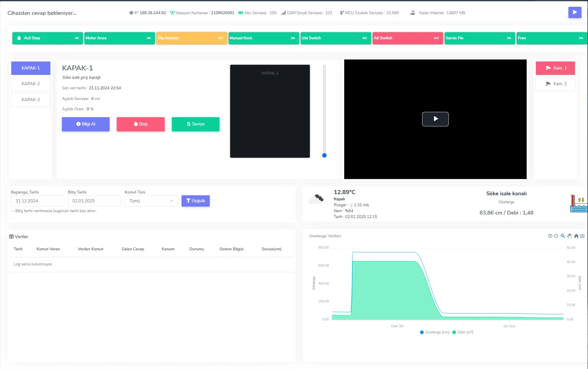588x369 pixels.
Task: Open the Bitiş Tarihi date picker
Action: point(94,201)
